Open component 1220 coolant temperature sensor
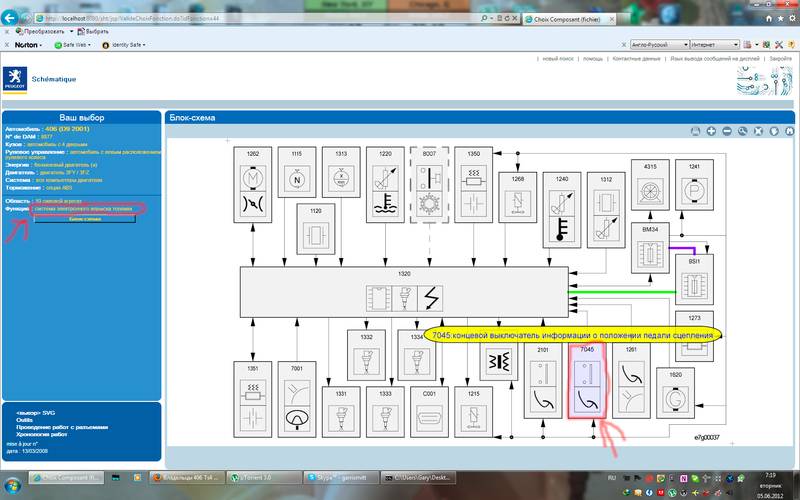Viewport: 800px width, 500px height. coord(385,183)
